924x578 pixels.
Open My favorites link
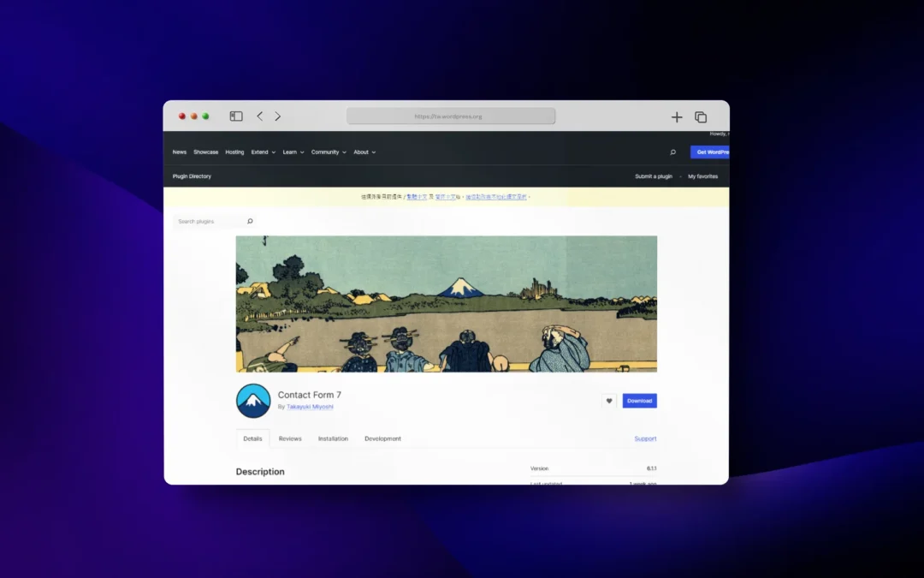tap(702, 176)
